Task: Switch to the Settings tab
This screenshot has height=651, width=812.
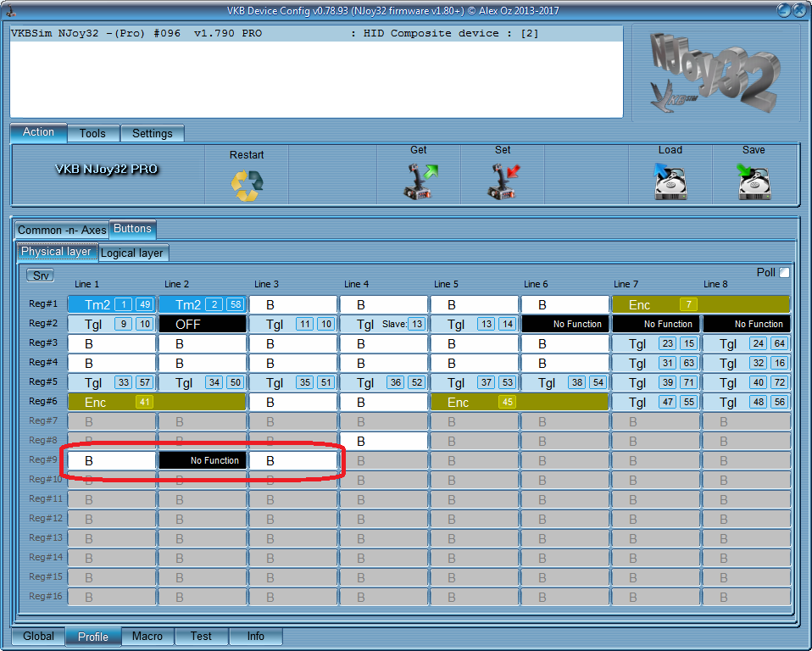Action: coord(153,133)
